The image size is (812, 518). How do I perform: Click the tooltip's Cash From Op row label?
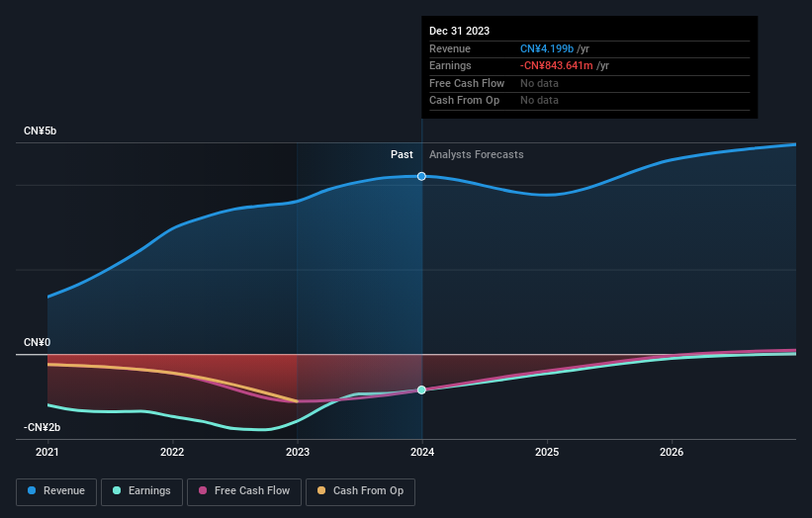tap(465, 101)
